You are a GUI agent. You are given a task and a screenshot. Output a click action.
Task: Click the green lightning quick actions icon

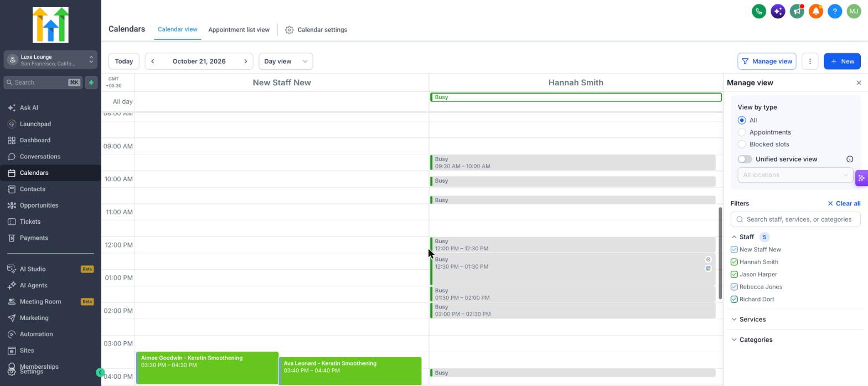pyautogui.click(x=91, y=83)
